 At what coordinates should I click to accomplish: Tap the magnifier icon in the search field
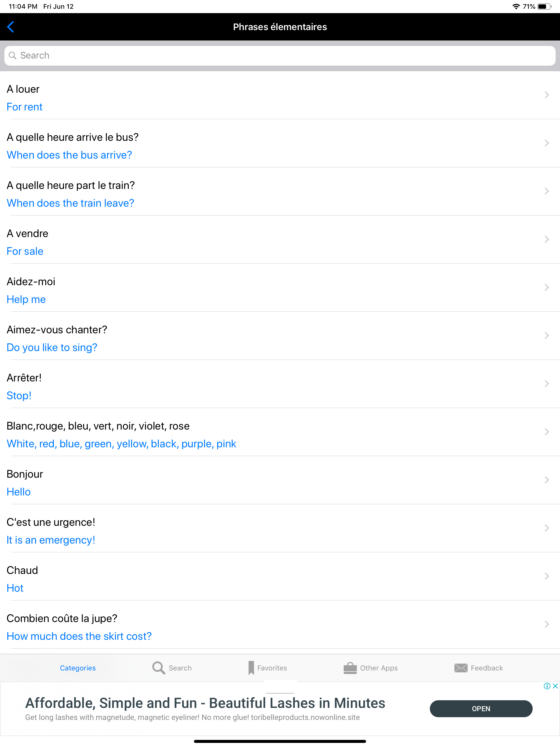(x=13, y=56)
